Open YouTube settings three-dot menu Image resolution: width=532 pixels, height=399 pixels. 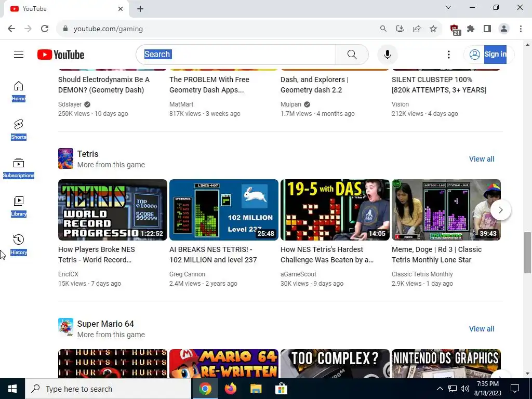click(448, 54)
